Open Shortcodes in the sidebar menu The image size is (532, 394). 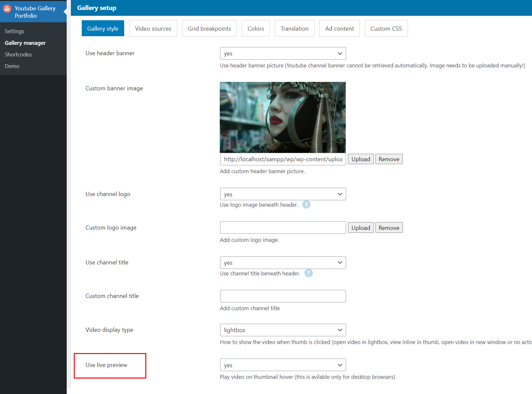pyautogui.click(x=18, y=54)
